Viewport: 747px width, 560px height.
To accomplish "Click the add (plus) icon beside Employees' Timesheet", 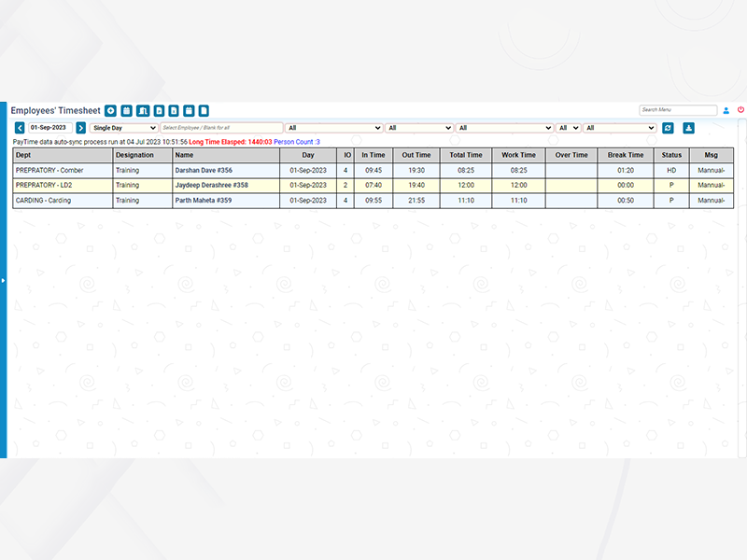I will pyautogui.click(x=111, y=111).
